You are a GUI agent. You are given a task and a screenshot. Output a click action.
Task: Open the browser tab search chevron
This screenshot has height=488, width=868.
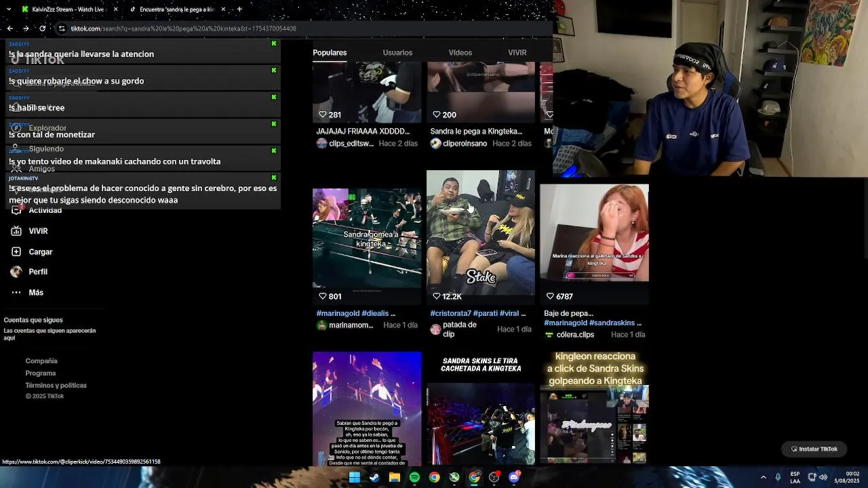[x=8, y=9]
